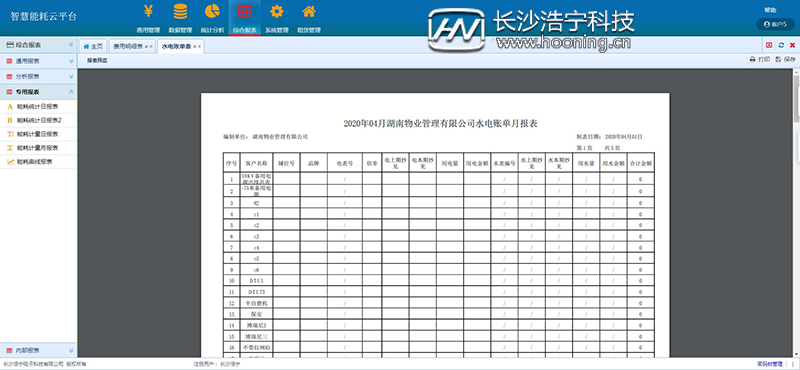
Task: Close the 费用 tab with its x
Action: coord(151,46)
